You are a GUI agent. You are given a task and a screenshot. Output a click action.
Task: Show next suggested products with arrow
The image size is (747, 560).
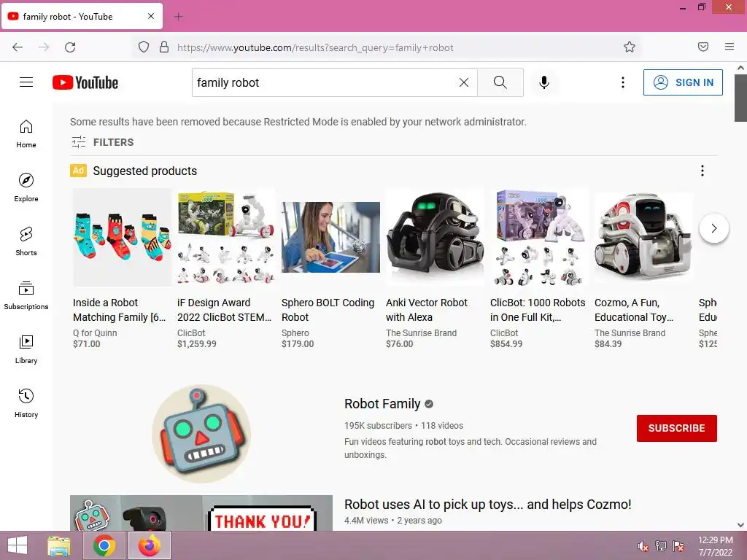coord(713,228)
